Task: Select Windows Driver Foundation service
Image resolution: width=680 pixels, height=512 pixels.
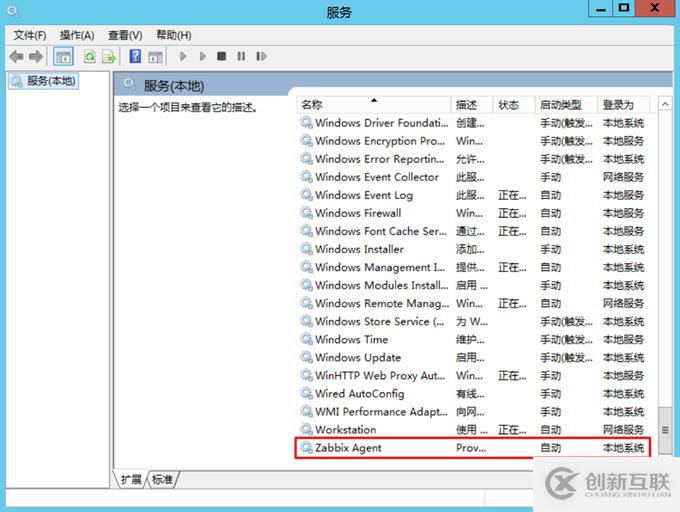Action: pos(473,123)
